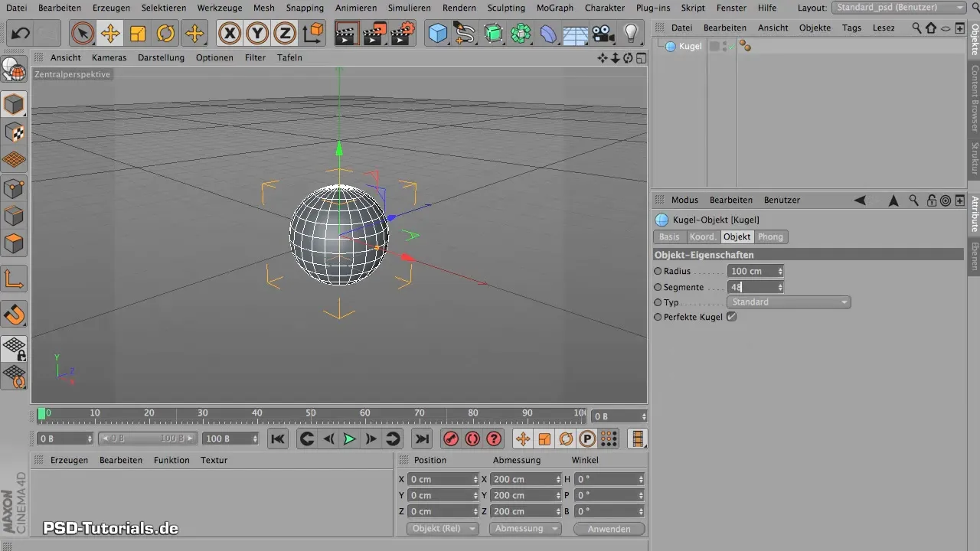Uncheck the Perfekte Kugel checkbox
980x551 pixels.
pos(731,317)
